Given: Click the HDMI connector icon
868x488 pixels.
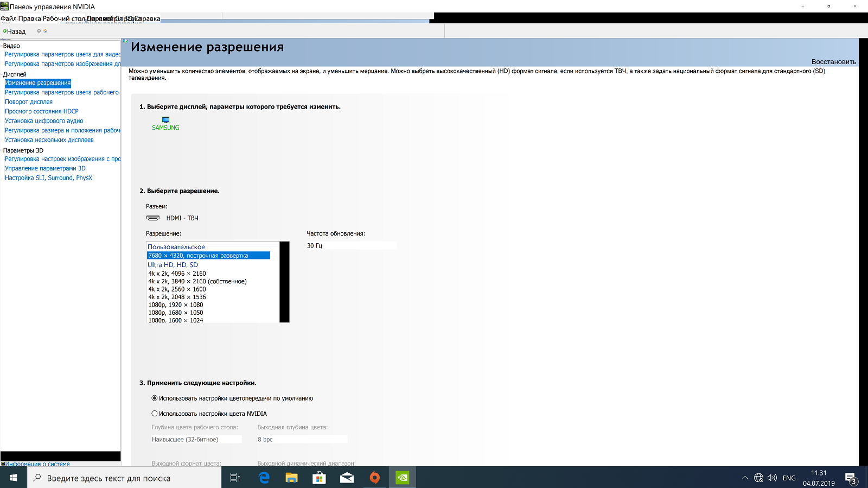Looking at the screenshot, I should (x=153, y=218).
